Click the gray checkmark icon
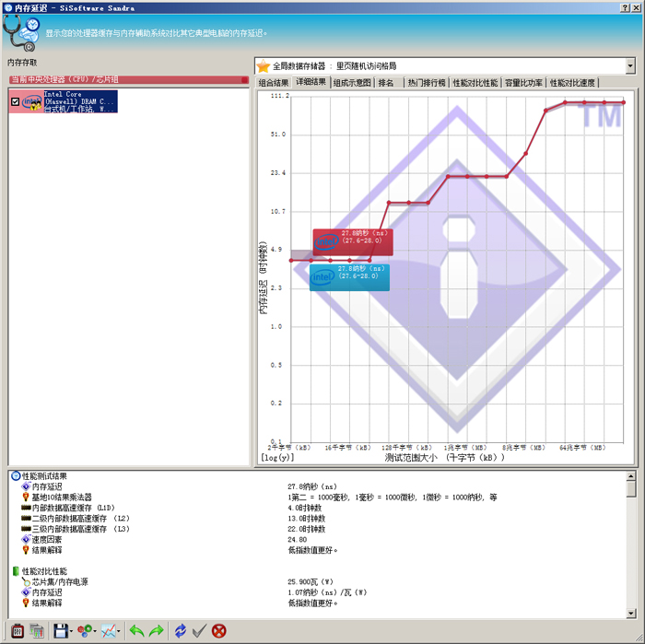This screenshot has width=645, height=644. 200,631
